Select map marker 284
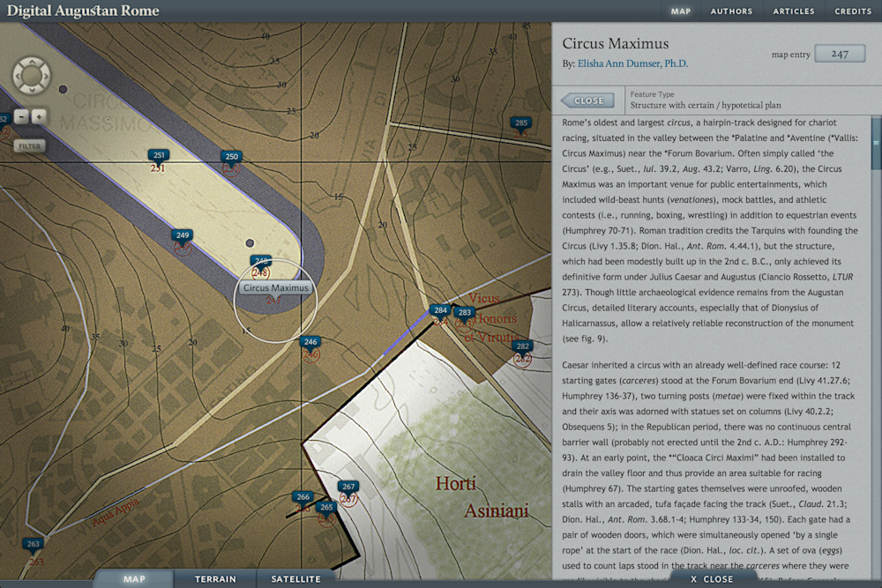 [440, 310]
